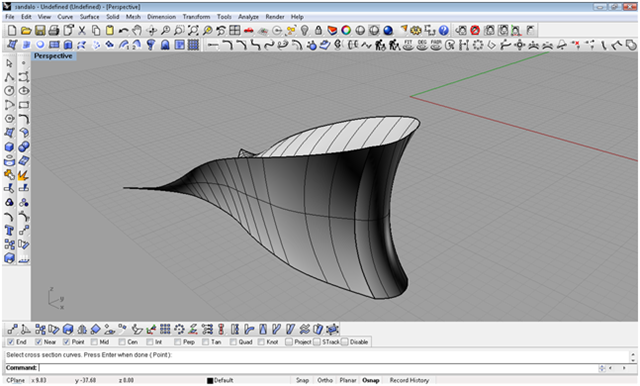Click the padlock Lock icon

[x=318, y=31]
